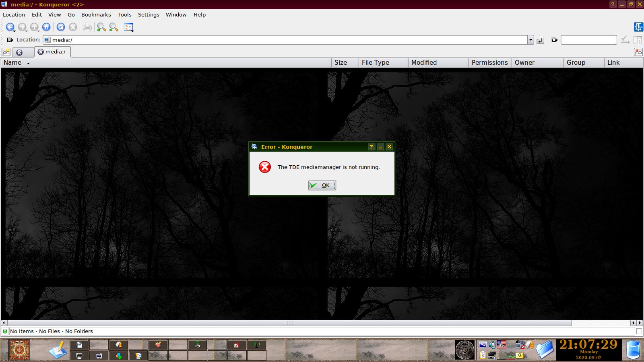The image size is (644, 362).
Task: Zoom in with magnifier plus icon
Action: [101, 27]
